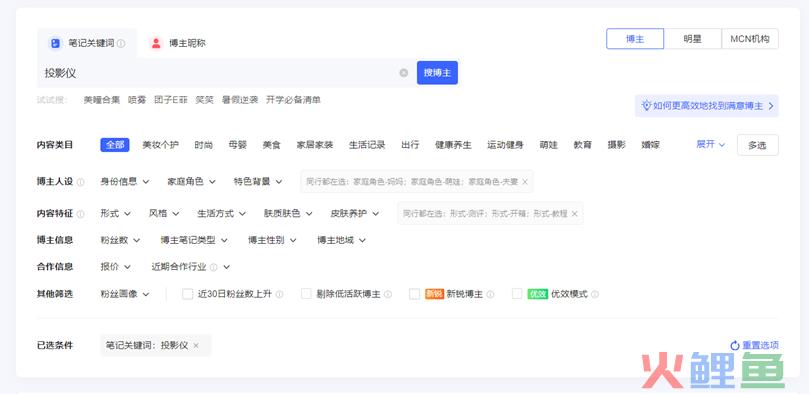The width and height of the screenshot is (809, 394).
Task: Filter by 美妆个护 category
Action: point(160,145)
